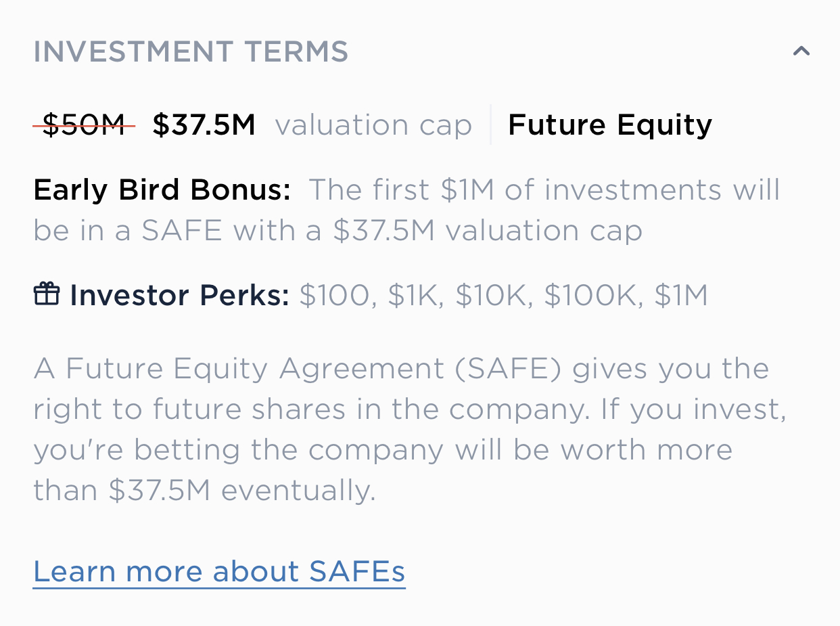This screenshot has height=626, width=840.
Task: Click the crossed-out $50M valuation amount
Action: pos(84,125)
